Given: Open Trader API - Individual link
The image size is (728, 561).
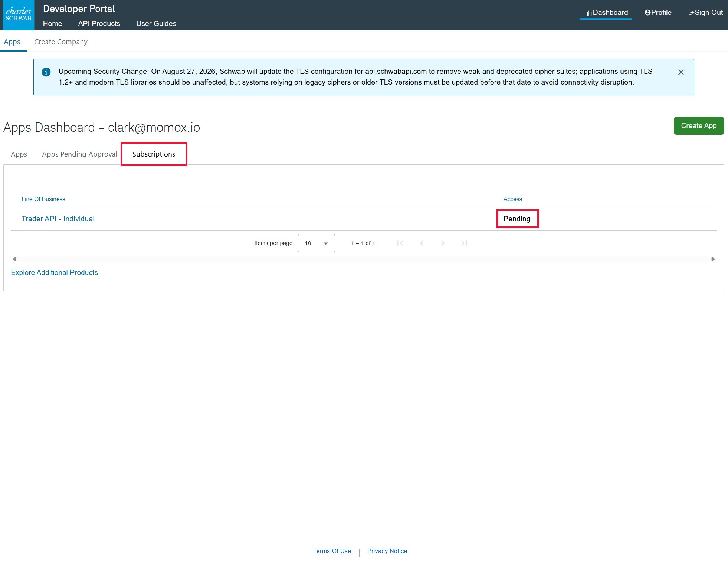Looking at the screenshot, I should coord(58,219).
